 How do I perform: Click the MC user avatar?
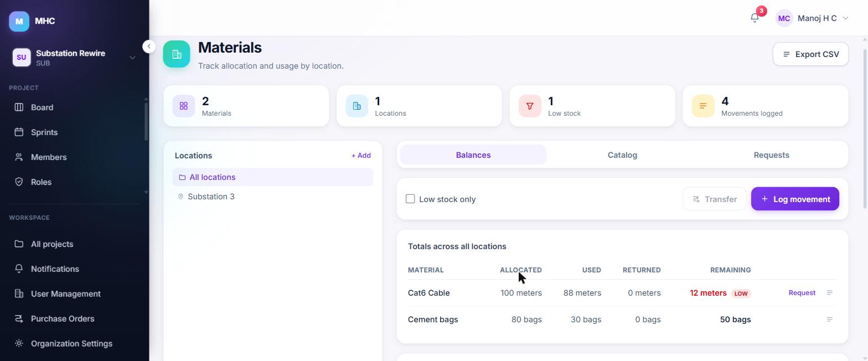(x=784, y=18)
